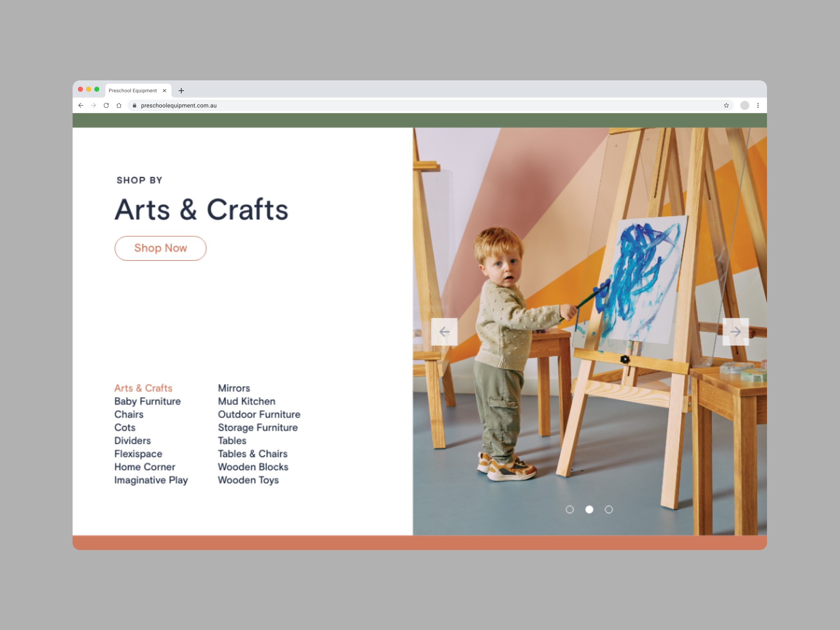Open the browser three-dot menu

[x=758, y=105]
